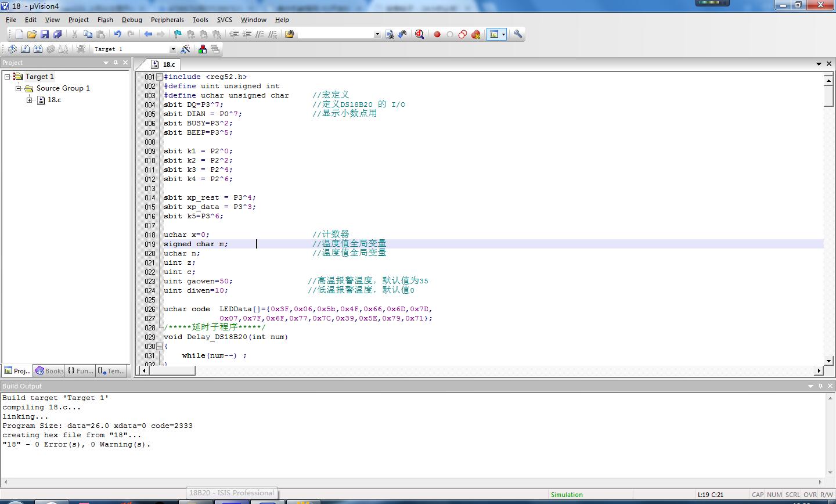Start/Stop Debug Session icon

(420, 34)
